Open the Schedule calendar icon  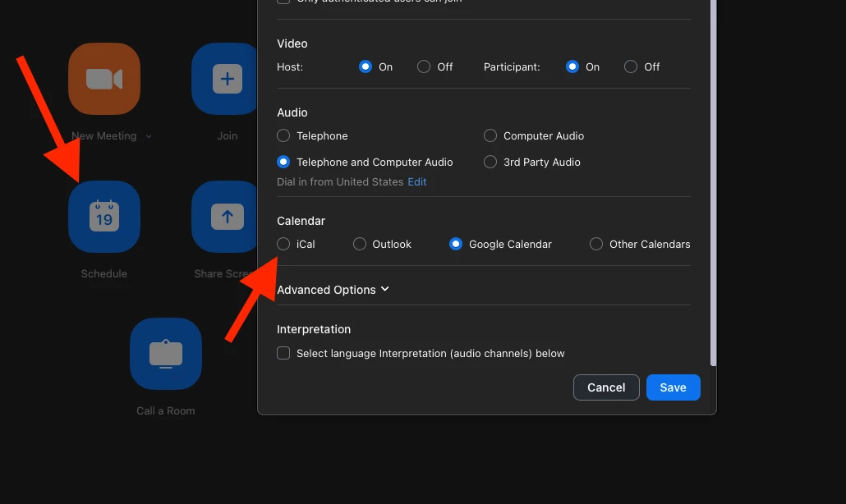pyautogui.click(x=104, y=217)
